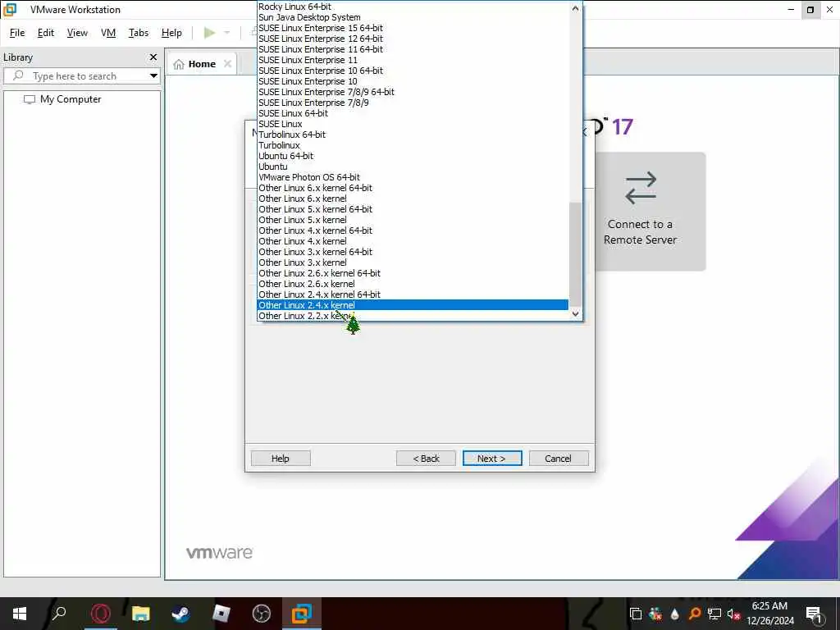Select SUSE Linux Enterprise 15 64-bit
Screen dimensions: 840x630
coord(413,28)
